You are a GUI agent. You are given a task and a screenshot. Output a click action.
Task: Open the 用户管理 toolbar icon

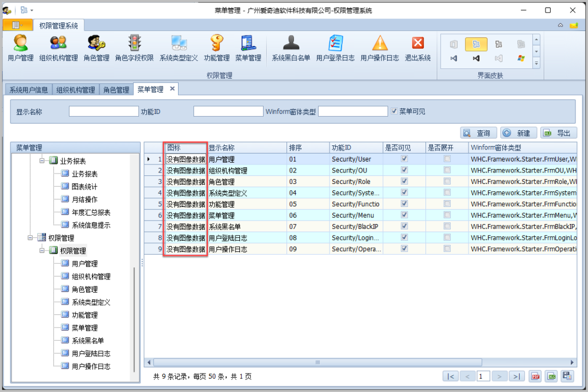coord(20,47)
